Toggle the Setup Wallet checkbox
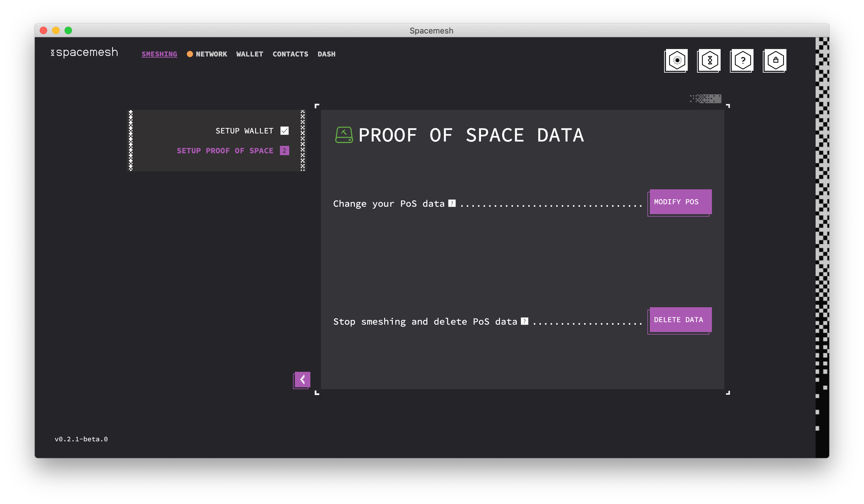Screen dimensions: 864x504 point(285,131)
